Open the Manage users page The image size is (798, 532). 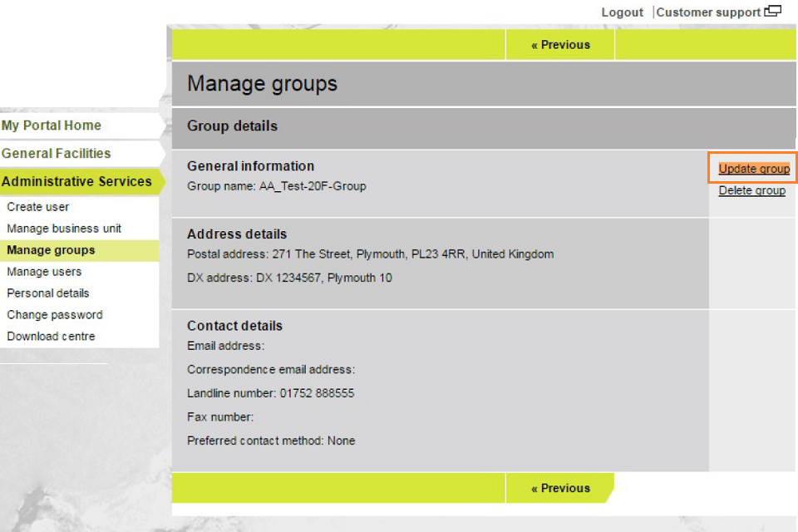click(44, 272)
